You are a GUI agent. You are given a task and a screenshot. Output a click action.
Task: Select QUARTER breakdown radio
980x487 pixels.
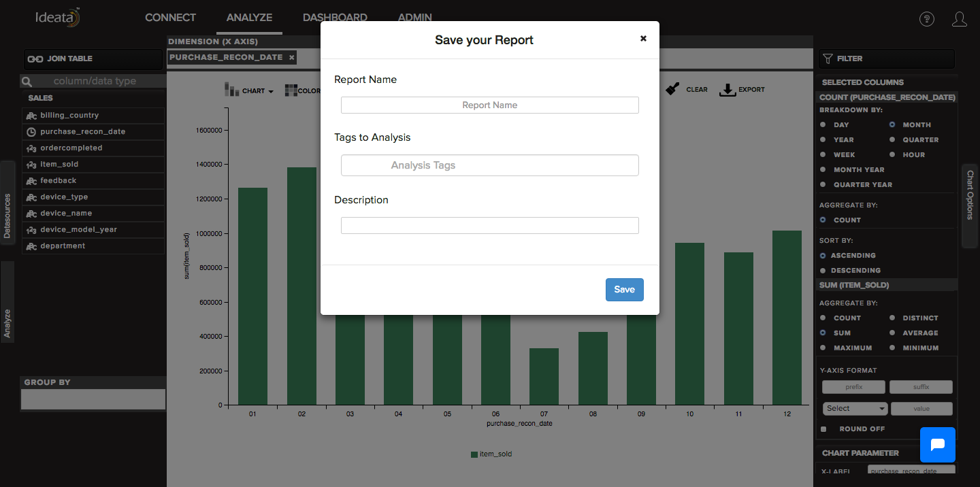point(892,140)
